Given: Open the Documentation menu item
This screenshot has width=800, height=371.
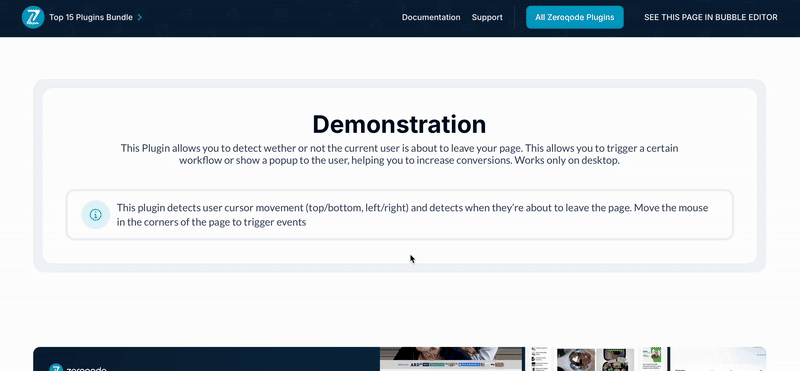Looking at the screenshot, I should 431,17.
